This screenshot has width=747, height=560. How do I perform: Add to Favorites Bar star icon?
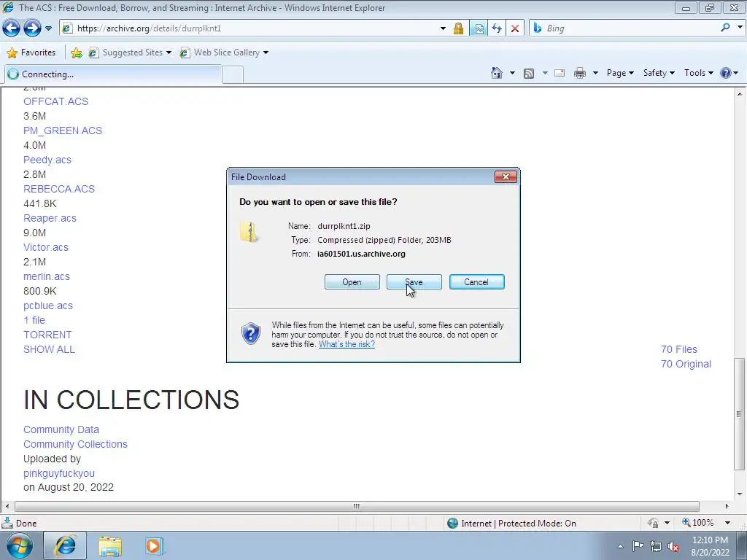76,52
